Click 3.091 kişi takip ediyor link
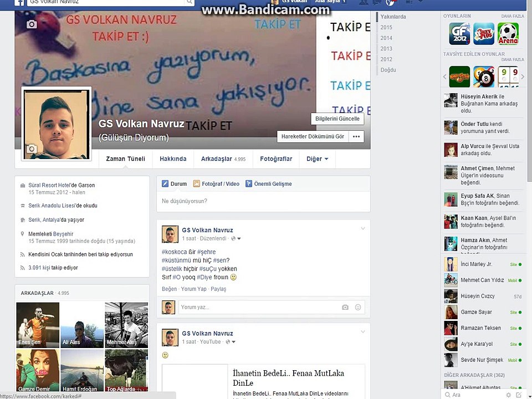This screenshot has width=532, height=399. [53, 268]
